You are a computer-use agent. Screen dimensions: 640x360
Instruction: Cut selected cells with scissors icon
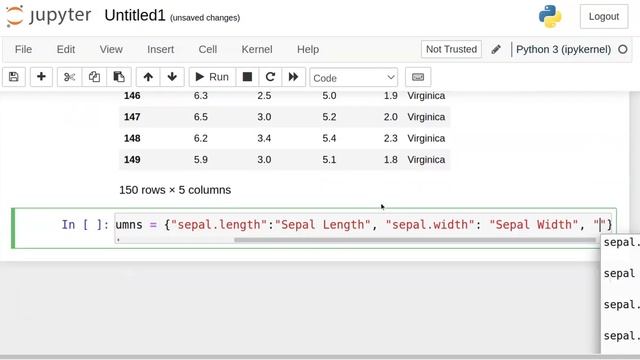coord(69,77)
